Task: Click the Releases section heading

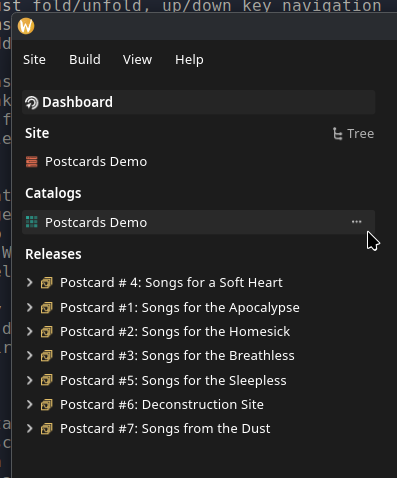Action: pos(53,254)
